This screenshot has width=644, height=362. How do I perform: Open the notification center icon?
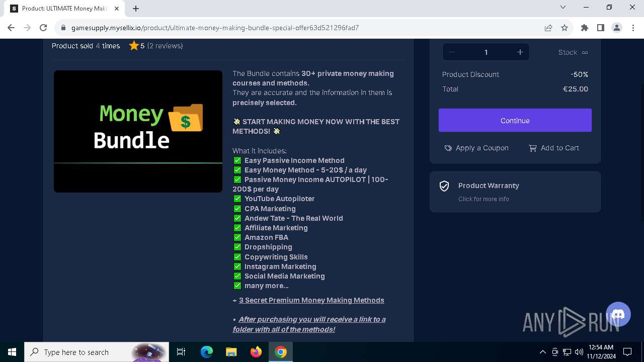point(627,352)
